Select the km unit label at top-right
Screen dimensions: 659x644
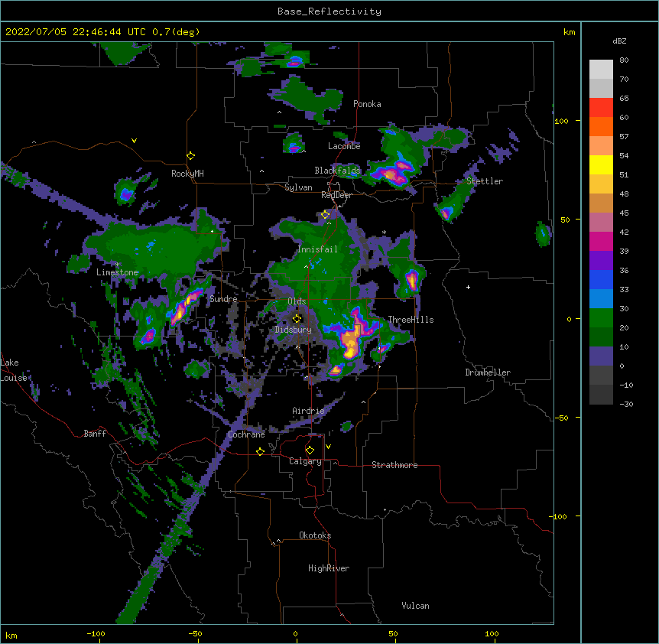click(x=570, y=32)
